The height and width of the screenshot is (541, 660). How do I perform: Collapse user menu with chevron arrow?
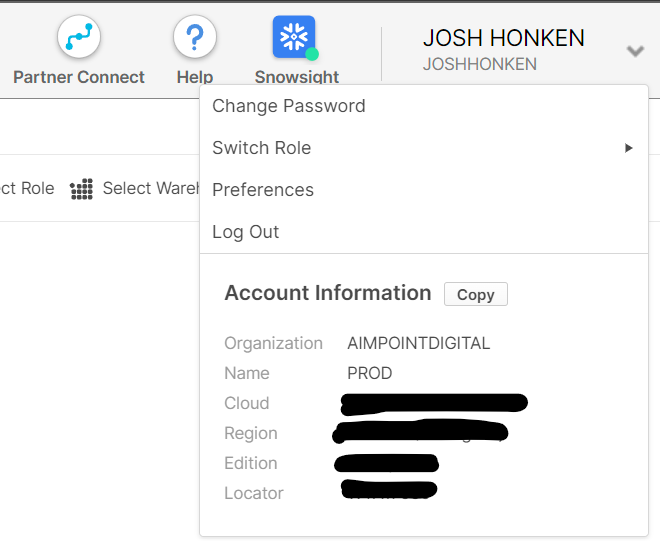tap(635, 51)
